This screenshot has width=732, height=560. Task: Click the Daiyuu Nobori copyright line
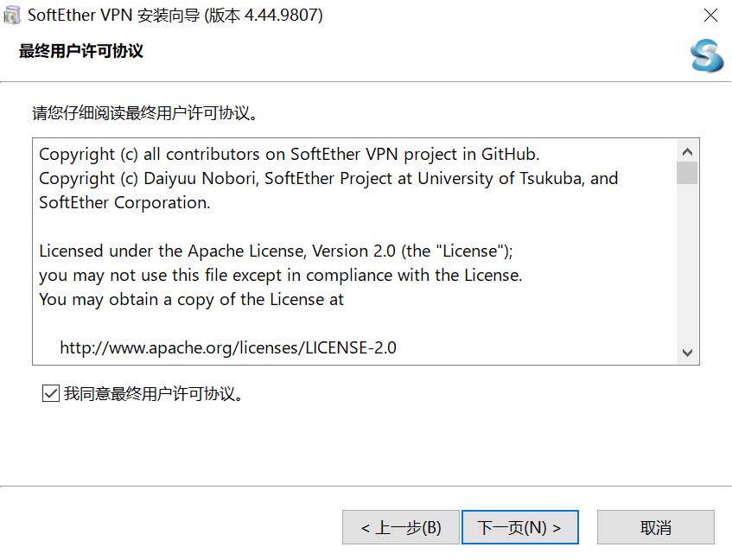328,179
